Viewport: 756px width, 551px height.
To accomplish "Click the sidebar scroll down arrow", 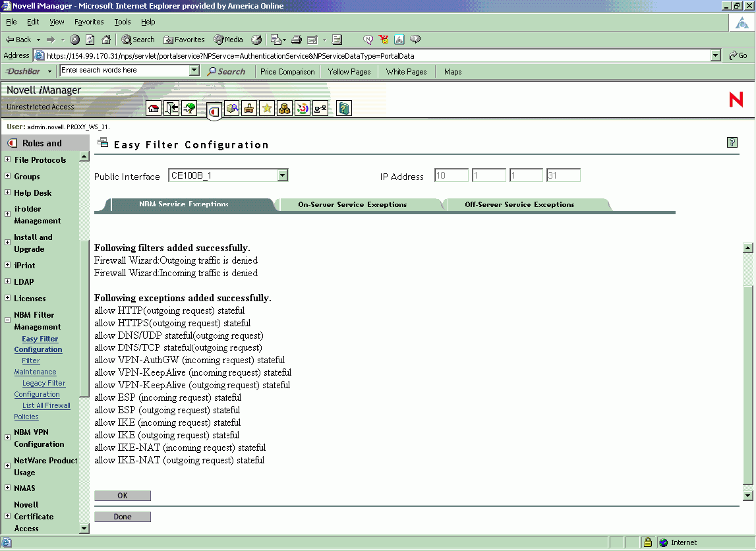I will pos(84,529).
